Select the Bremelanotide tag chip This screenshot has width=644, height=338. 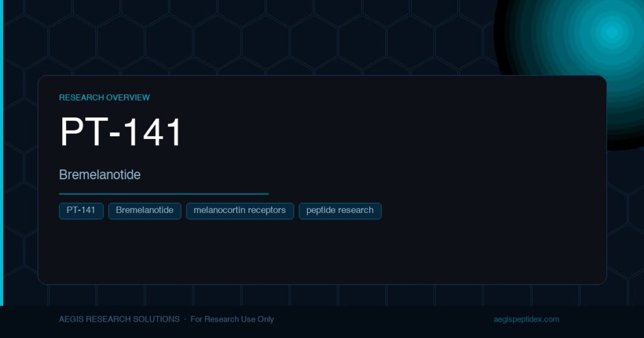[145, 211]
